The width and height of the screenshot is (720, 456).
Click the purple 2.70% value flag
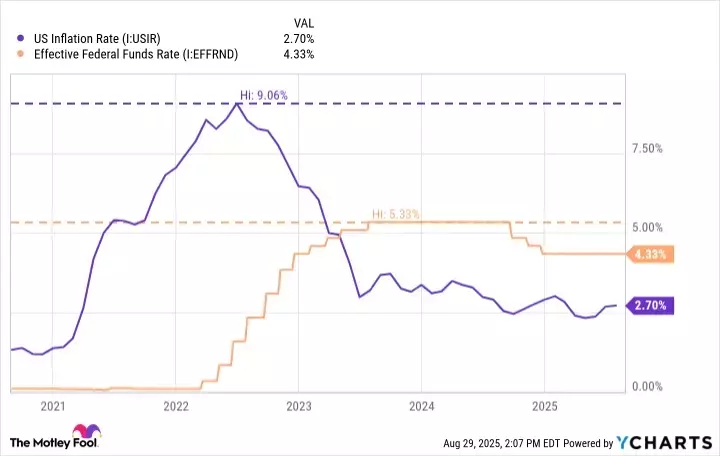[x=649, y=305]
